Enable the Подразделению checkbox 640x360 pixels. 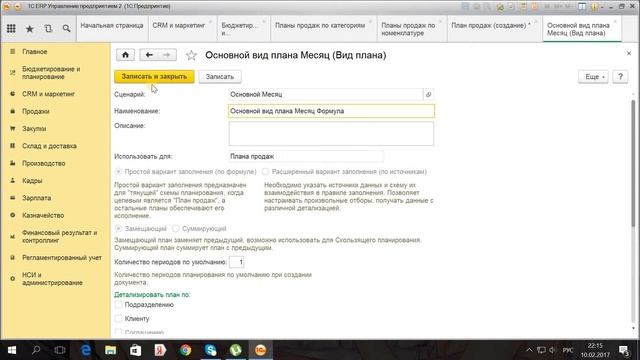pyautogui.click(x=118, y=305)
